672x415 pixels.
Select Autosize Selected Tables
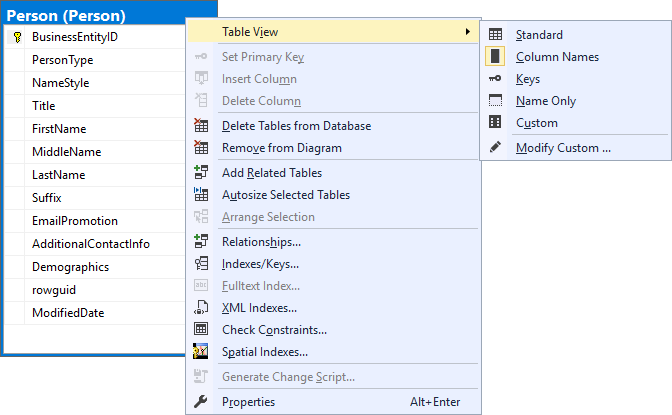(285, 195)
